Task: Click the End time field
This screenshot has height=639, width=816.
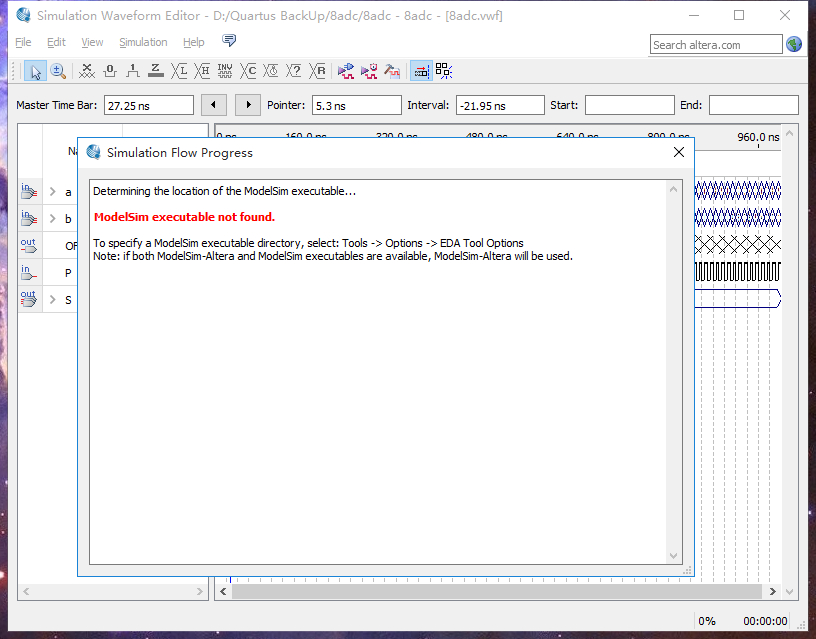Action: pos(754,106)
